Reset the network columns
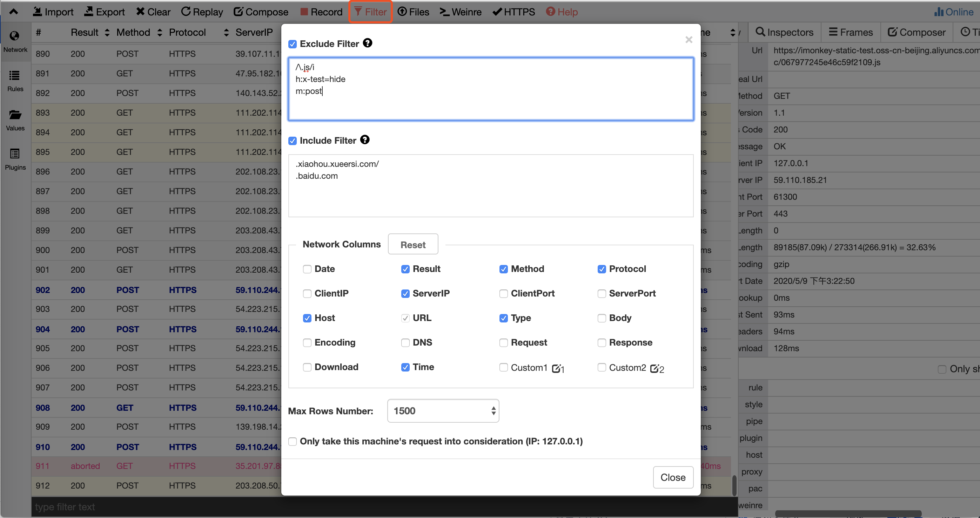The width and height of the screenshot is (980, 518). coord(413,244)
